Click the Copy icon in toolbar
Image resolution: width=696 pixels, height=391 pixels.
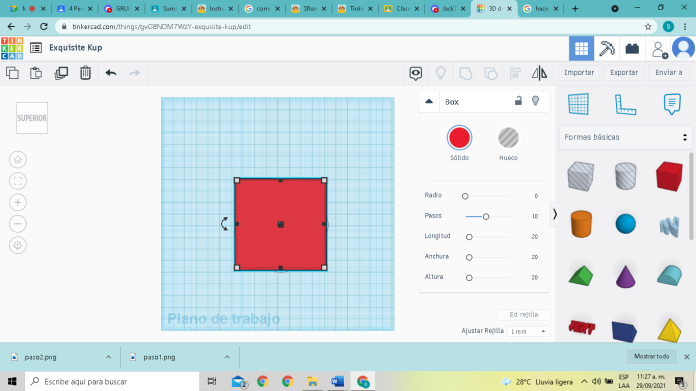12,73
